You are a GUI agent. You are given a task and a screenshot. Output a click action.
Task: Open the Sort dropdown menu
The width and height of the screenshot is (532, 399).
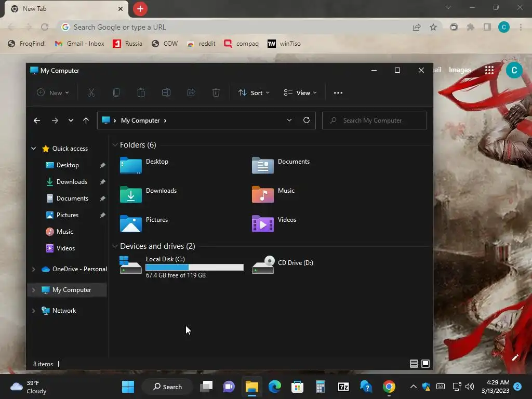coord(254,92)
